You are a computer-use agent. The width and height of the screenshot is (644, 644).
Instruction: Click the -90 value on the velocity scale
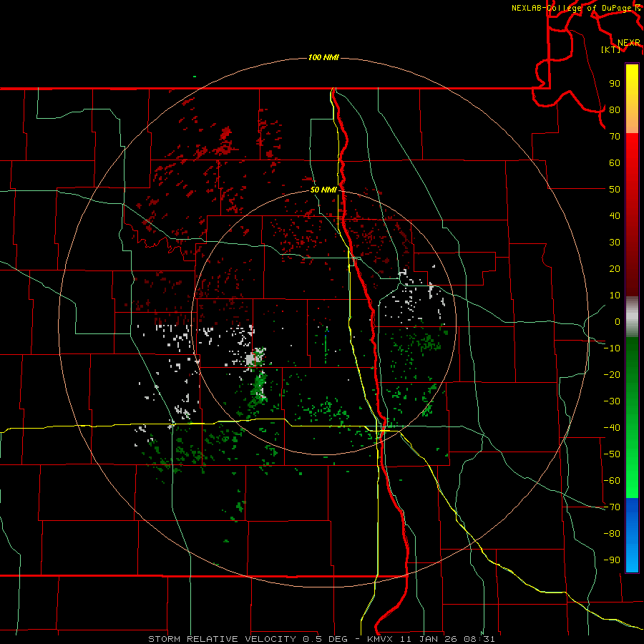(612, 560)
